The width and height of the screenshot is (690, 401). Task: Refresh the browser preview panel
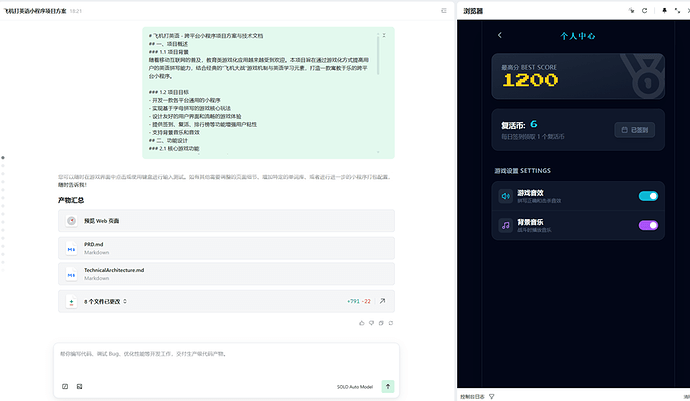point(644,10)
